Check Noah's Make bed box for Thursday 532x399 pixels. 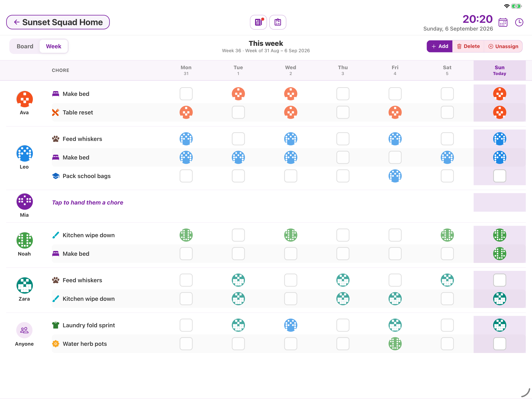coord(343,254)
